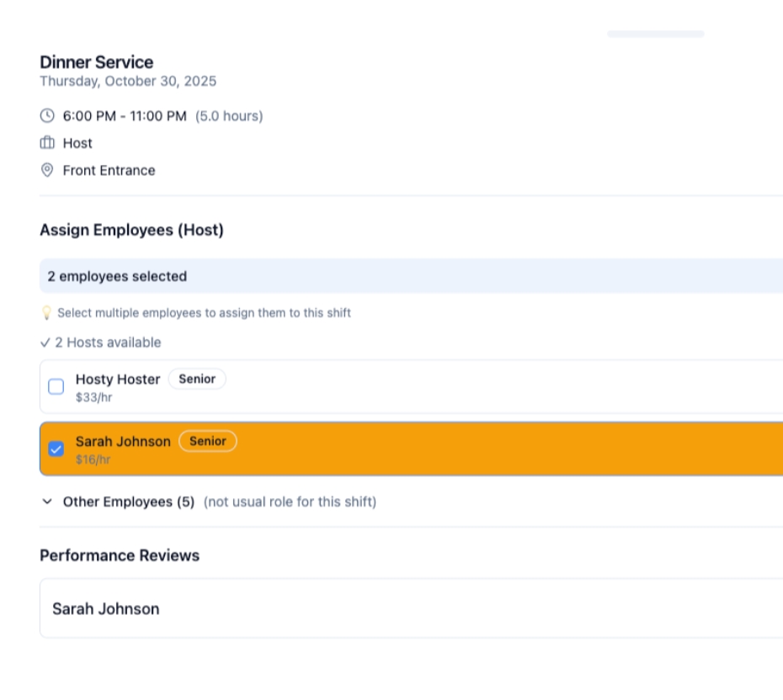This screenshot has width=783, height=700.
Task: Select Hosty Hoster's Senior badge
Action: coord(197,379)
